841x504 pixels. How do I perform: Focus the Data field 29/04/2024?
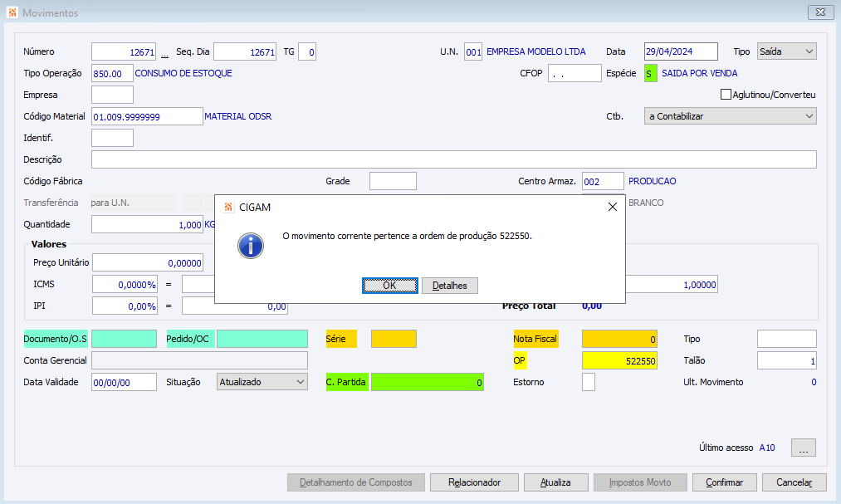click(681, 51)
